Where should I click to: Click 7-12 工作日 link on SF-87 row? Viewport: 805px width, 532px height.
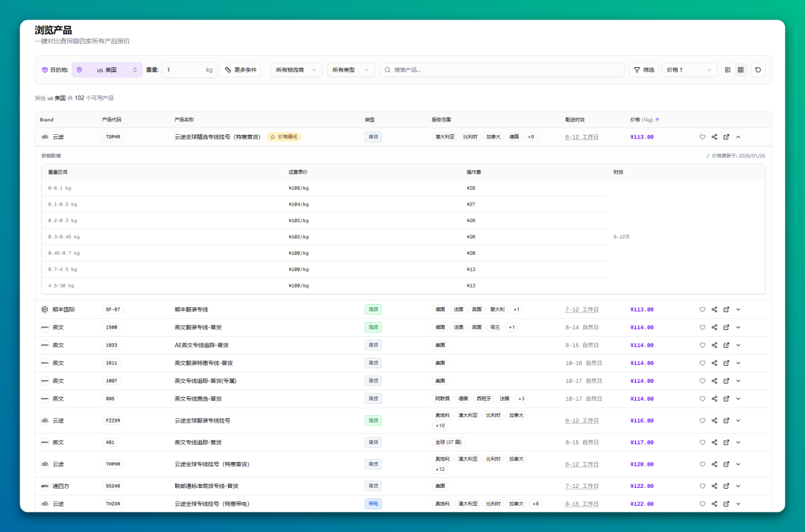pyautogui.click(x=581, y=309)
